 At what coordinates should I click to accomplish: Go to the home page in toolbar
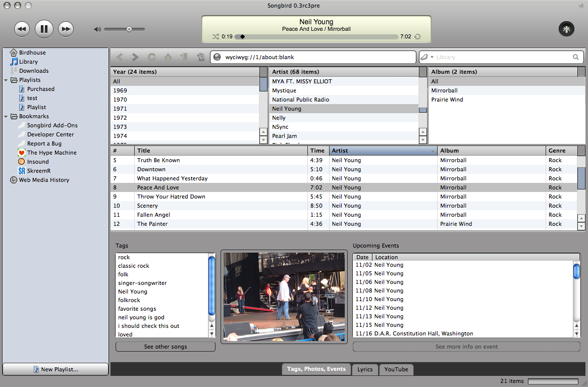click(x=168, y=57)
